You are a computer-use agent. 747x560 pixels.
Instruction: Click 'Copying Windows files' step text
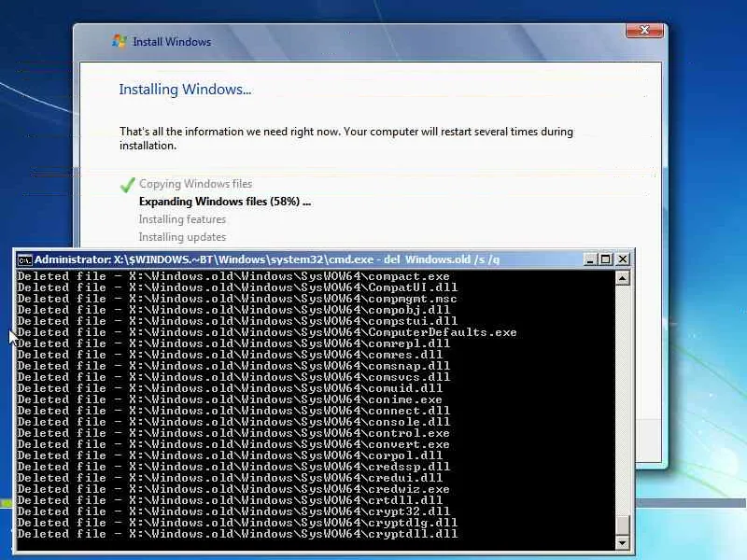click(196, 184)
